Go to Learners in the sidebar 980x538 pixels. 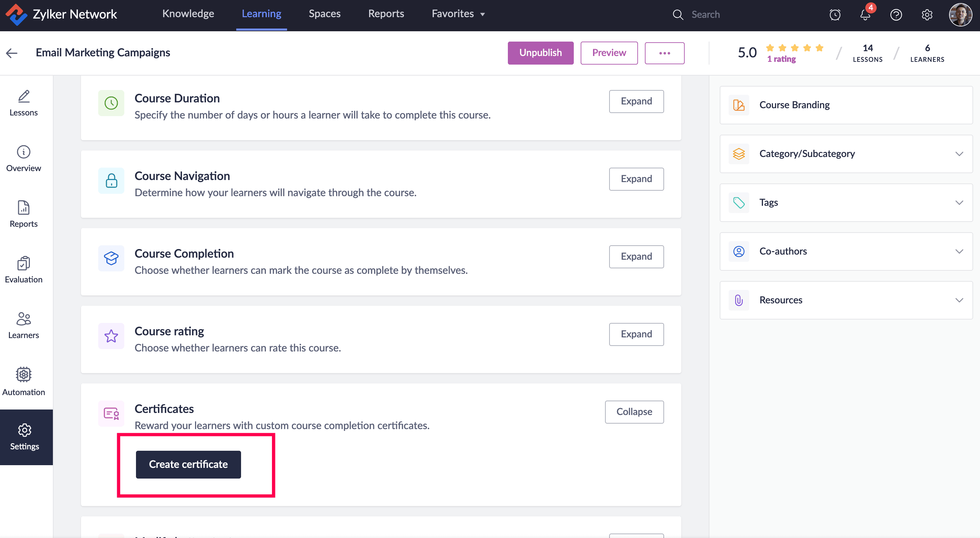point(24,325)
